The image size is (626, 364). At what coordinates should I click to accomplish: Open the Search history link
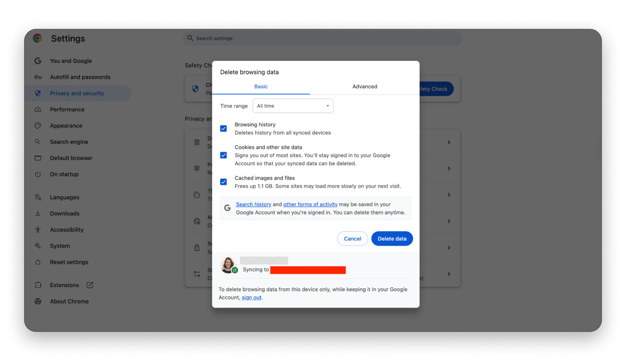[x=253, y=204]
